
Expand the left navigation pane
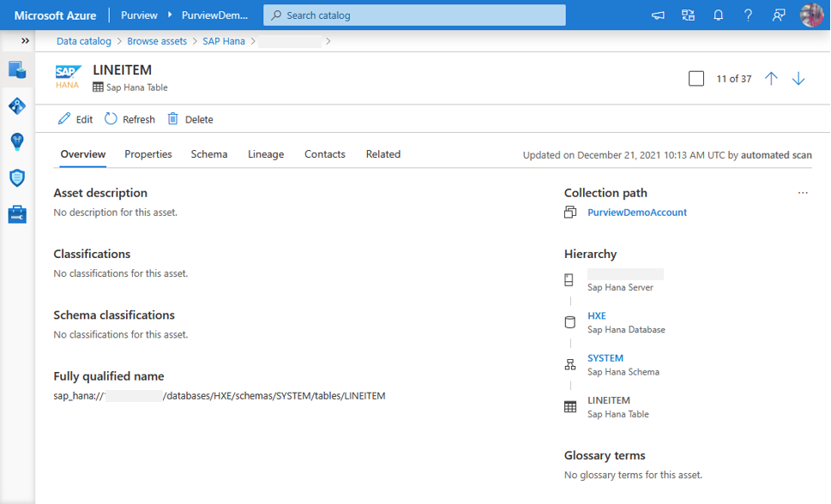point(25,41)
